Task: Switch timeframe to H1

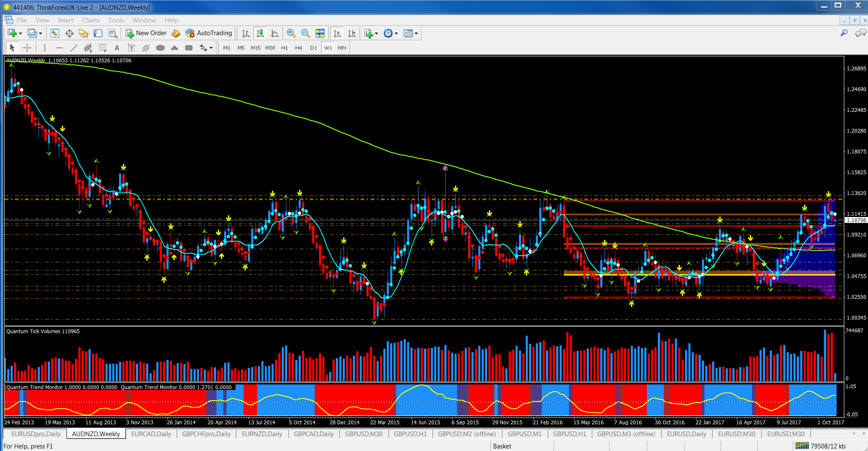Action: pyautogui.click(x=285, y=48)
